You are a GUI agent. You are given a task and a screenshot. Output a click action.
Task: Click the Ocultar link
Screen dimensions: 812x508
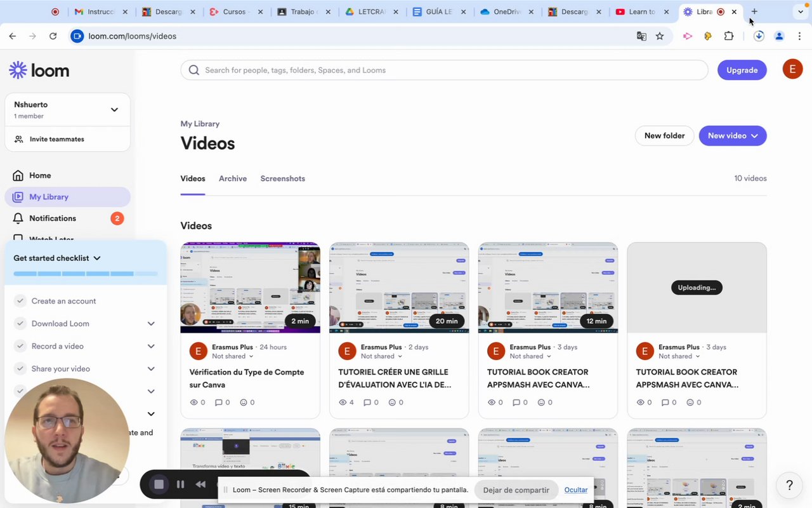pyautogui.click(x=576, y=490)
